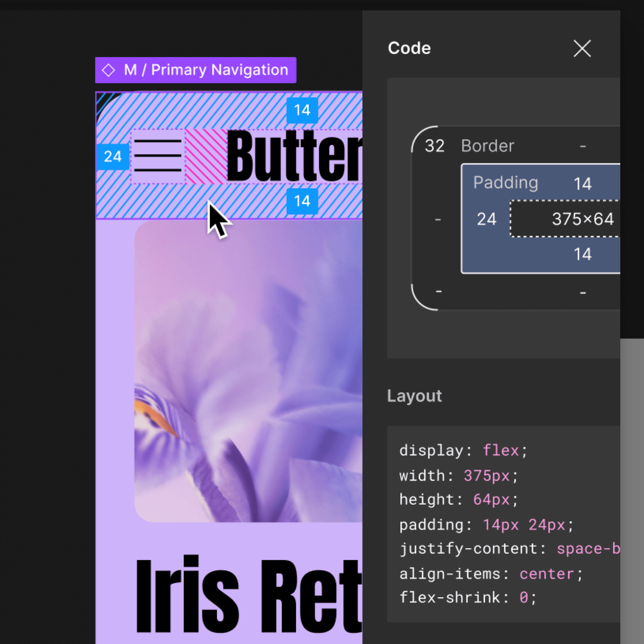Click the Code panel title
This screenshot has height=644, width=644.
[x=409, y=48]
